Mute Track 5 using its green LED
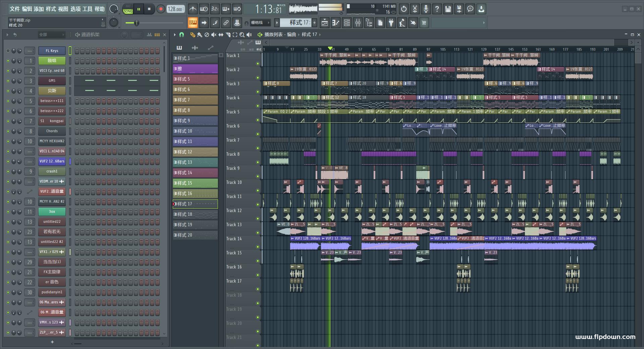 point(258,120)
